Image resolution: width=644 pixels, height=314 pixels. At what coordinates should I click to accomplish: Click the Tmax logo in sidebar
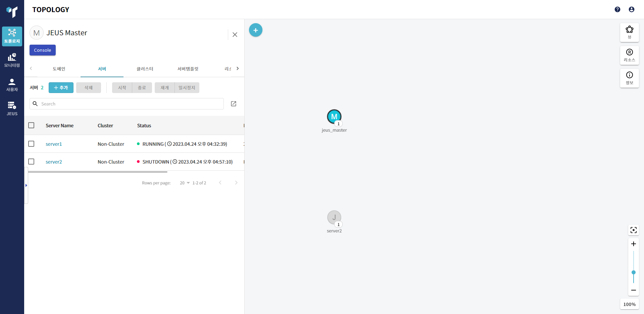click(x=12, y=11)
